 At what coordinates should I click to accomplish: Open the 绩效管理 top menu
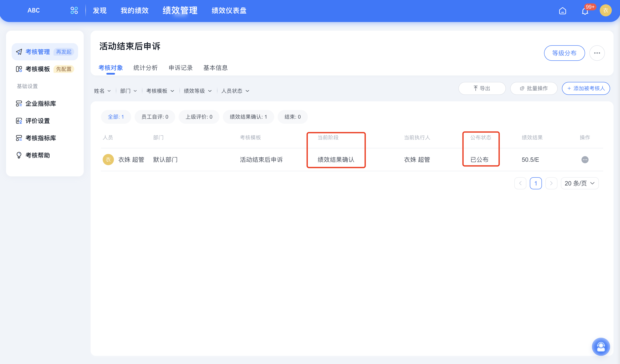pos(180,11)
